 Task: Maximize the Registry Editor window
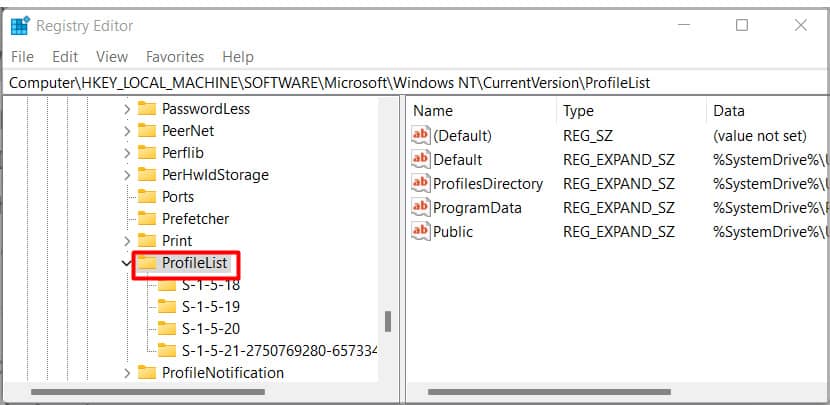point(742,25)
